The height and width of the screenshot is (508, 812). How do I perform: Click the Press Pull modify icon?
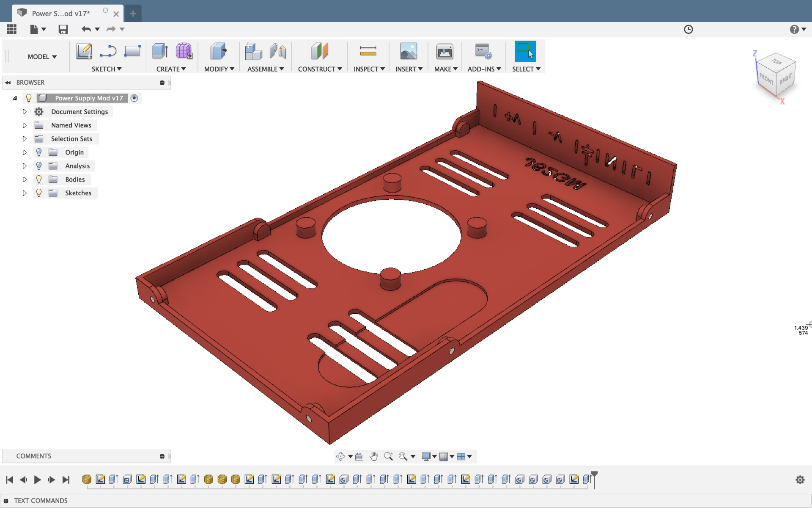[218, 52]
